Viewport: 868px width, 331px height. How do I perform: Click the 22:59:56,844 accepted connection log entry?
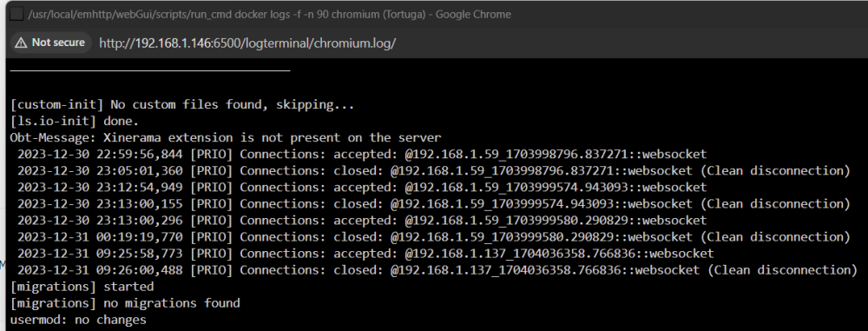[x=362, y=154]
